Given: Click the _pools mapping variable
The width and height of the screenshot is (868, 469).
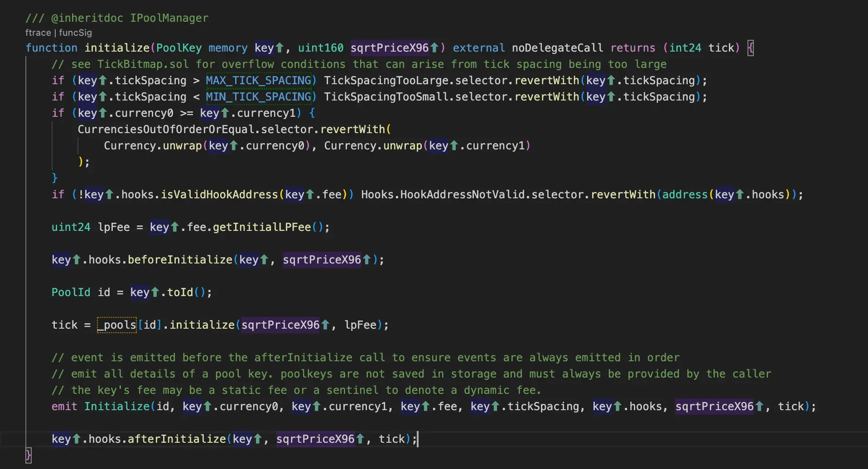Looking at the screenshot, I should [x=117, y=325].
